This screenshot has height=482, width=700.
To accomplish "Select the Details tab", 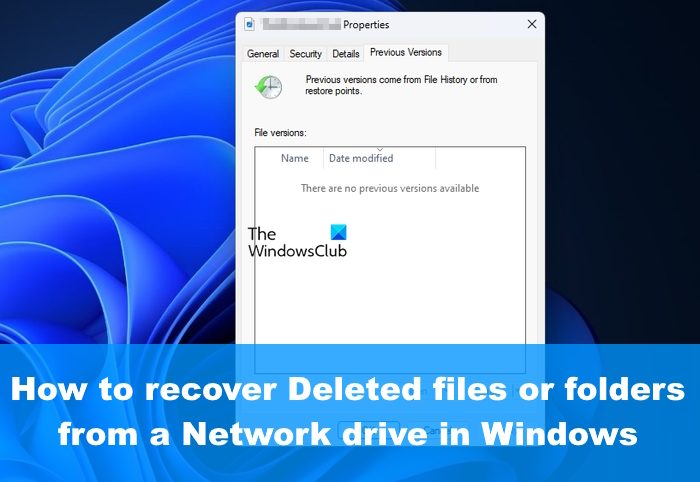I will pos(346,54).
